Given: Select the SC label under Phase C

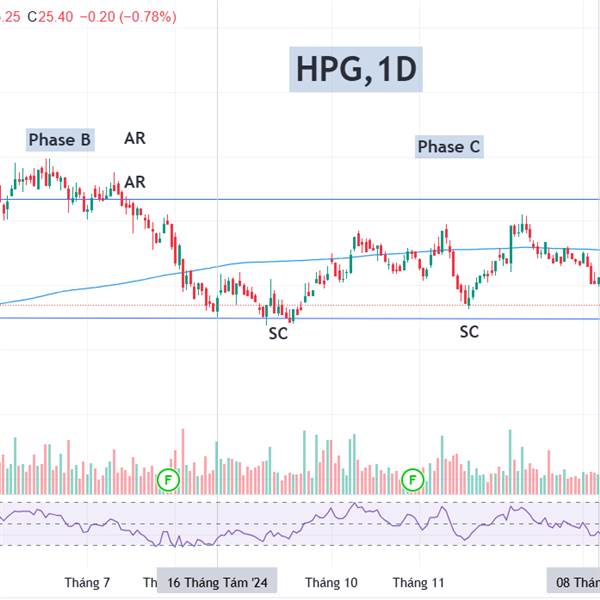Looking at the screenshot, I should click(x=469, y=332).
